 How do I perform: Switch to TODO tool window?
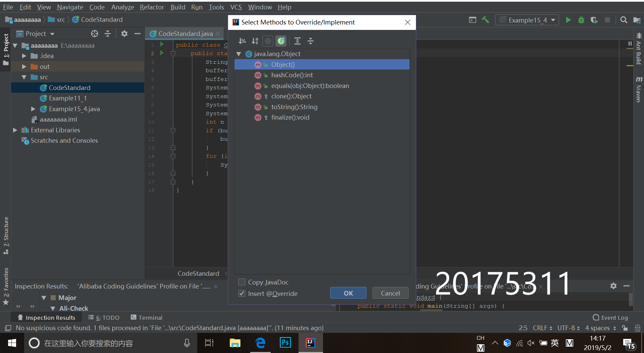tap(104, 317)
